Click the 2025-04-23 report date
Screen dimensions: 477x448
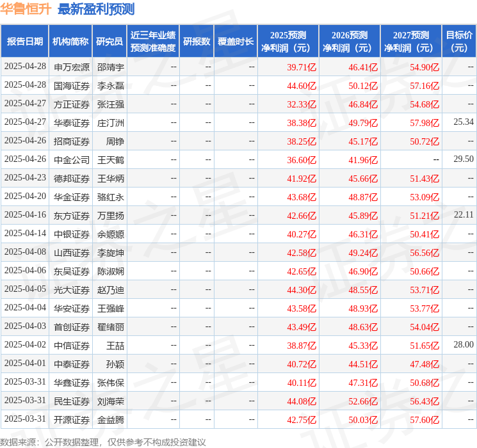tap(25, 178)
